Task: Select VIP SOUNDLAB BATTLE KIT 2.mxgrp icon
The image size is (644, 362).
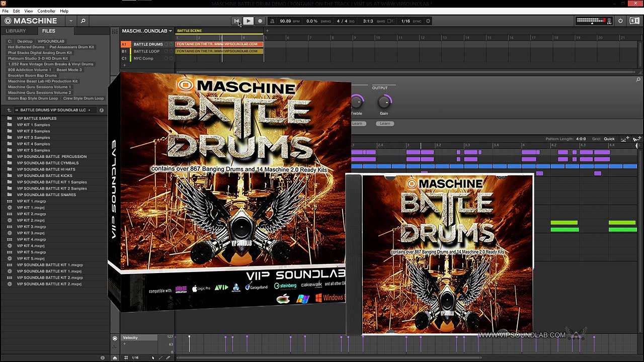Action: point(10,278)
